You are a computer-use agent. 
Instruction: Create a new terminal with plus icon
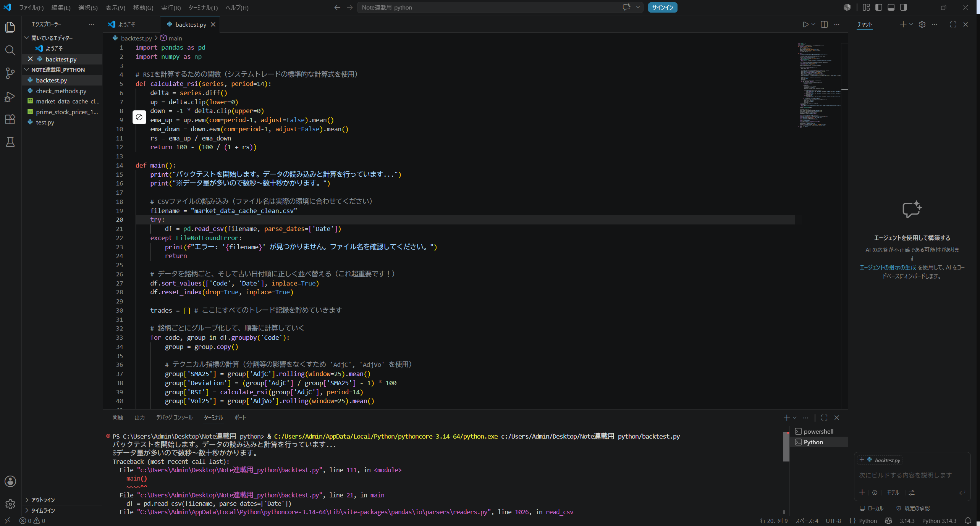tap(787, 418)
